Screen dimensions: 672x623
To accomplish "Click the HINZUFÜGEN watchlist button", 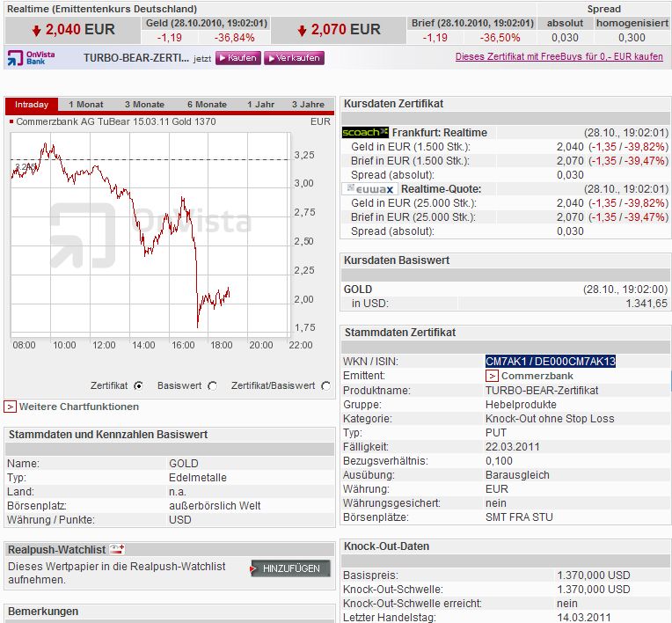I will pyautogui.click(x=290, y=568).
